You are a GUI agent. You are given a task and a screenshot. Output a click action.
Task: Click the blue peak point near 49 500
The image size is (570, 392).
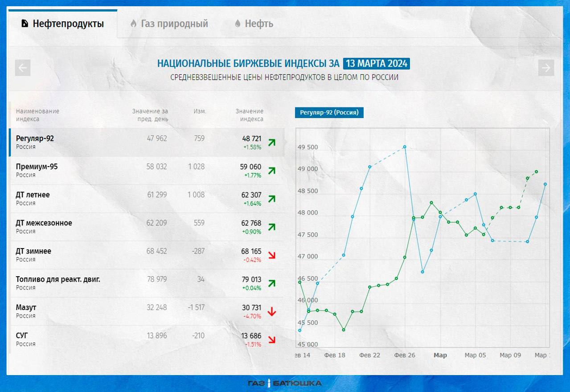405,147
